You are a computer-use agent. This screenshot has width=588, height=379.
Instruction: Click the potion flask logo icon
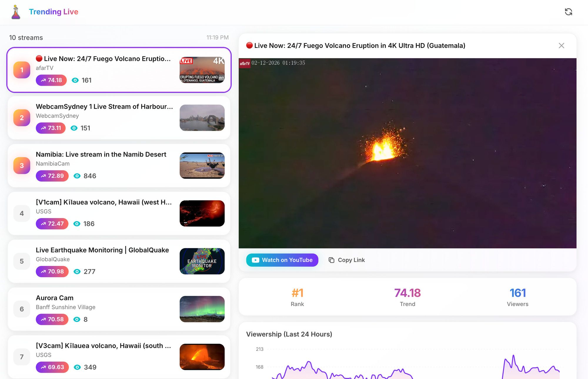(16, 12)
